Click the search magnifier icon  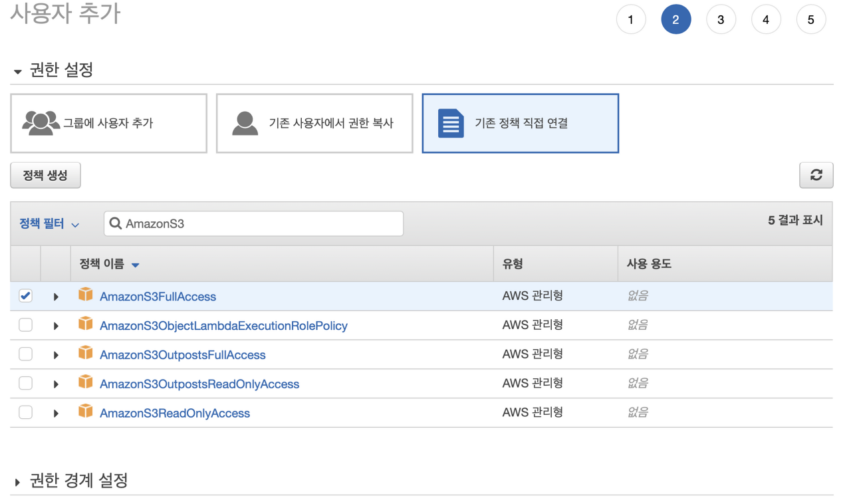(x=116, y=224)
